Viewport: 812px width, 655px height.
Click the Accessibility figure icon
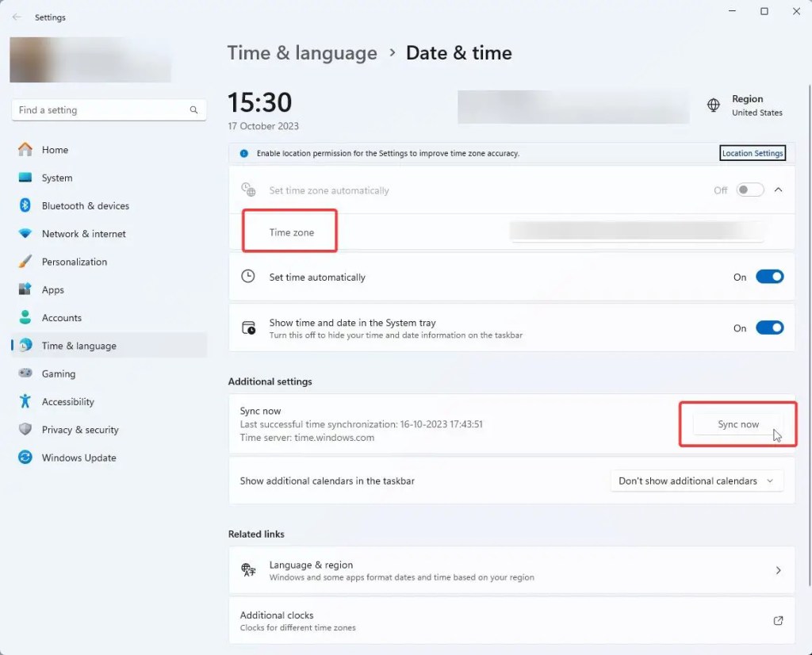pyautogui.click(x=25, y=401)
